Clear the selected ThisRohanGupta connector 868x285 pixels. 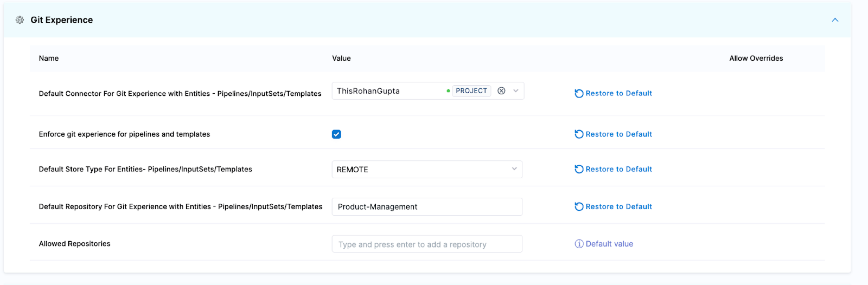coord(501,91)
